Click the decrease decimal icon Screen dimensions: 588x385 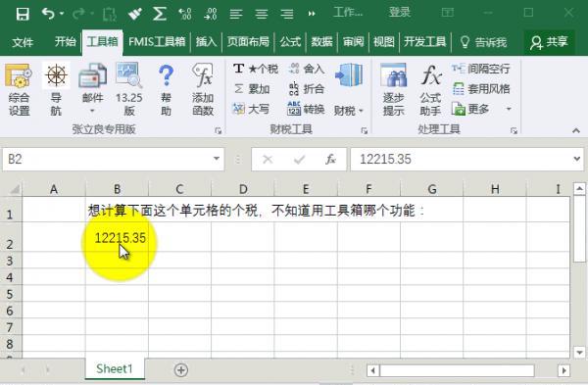click(x=211, y=14)
